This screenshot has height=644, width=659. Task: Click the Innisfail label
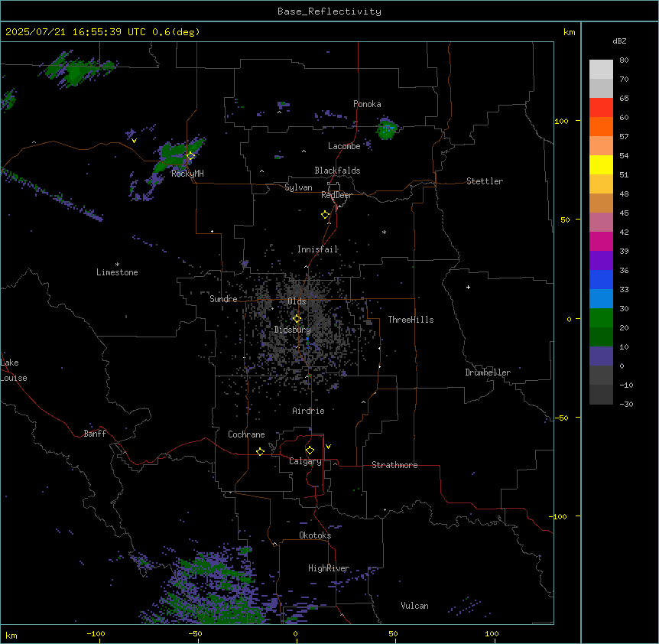[318, 249]
